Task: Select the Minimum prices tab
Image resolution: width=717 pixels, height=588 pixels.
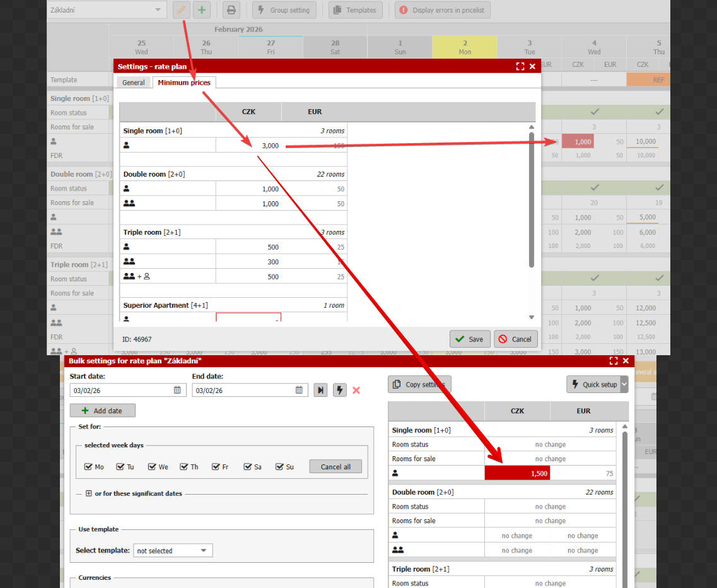Action: pyautogui.click(x=184, y=83)
